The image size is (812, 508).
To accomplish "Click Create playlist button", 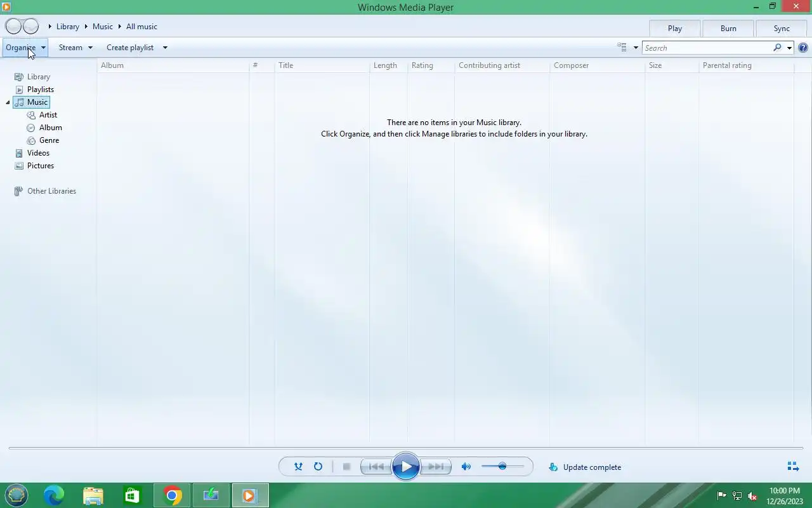I will (130, 48).
